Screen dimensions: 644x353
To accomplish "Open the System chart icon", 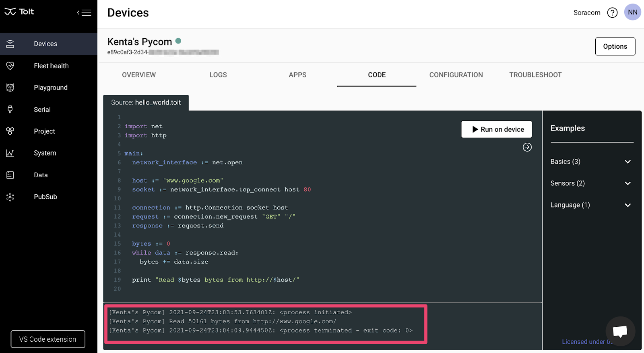I will [10, 153].
